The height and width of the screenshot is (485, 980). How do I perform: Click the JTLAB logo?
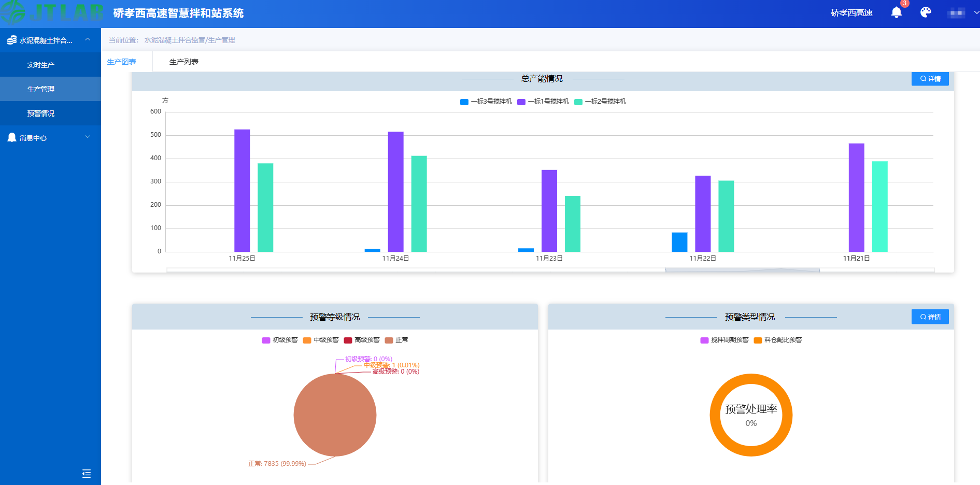[52, 12]
